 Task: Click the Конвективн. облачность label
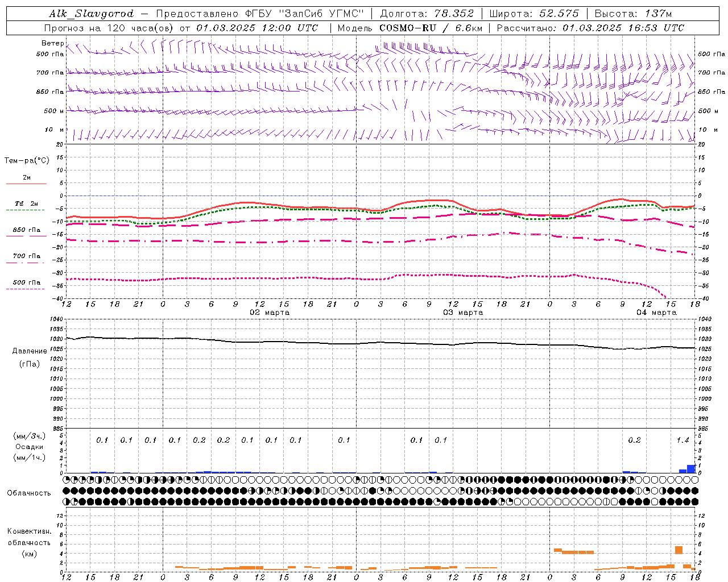(x=29, y=537)
